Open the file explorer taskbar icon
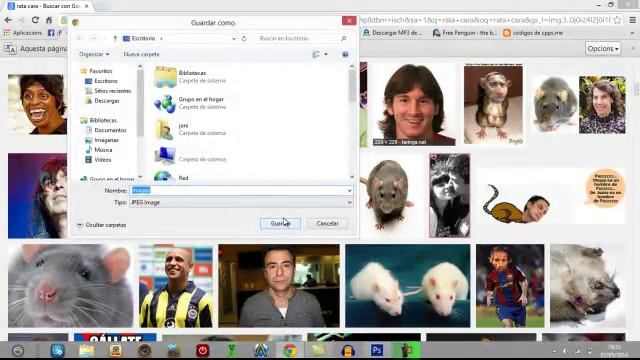 click(86, 350)
